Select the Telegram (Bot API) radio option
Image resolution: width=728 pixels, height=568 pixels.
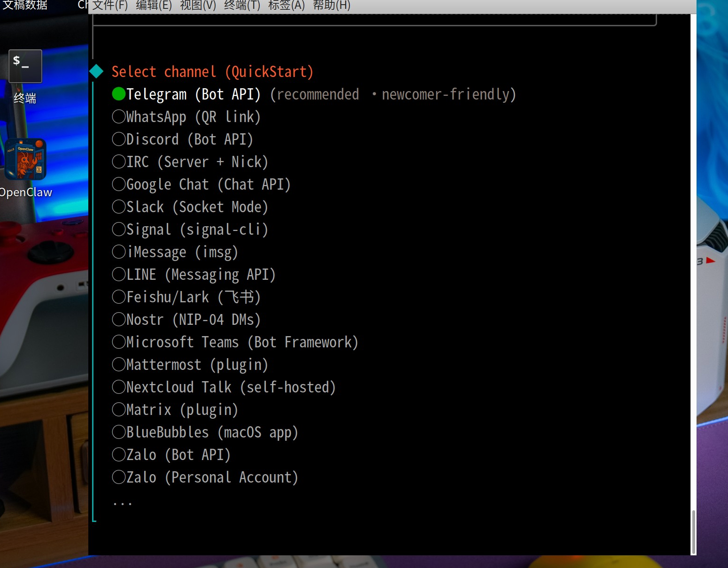coord(119,94)
